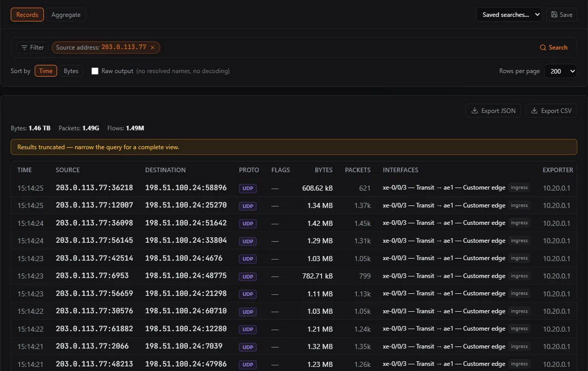Screen dimensions: 588x371
Task: Click the TIME column header
Action: coord(24,170)
